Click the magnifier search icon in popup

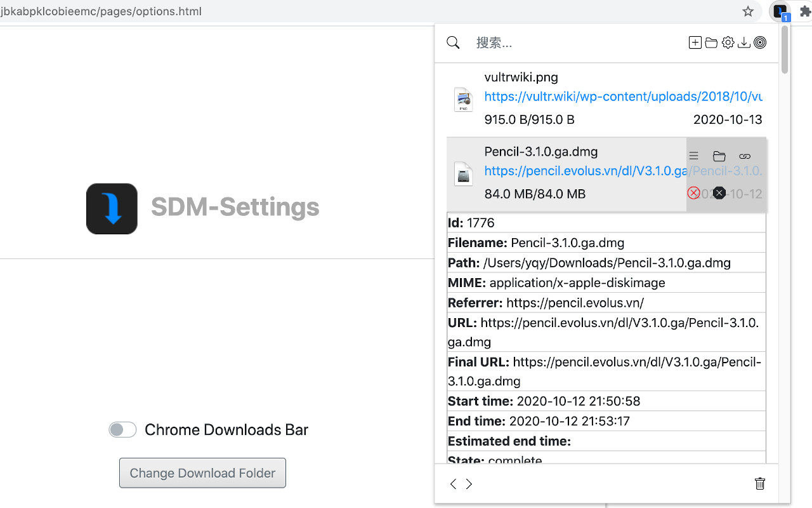tap(453, 43)
